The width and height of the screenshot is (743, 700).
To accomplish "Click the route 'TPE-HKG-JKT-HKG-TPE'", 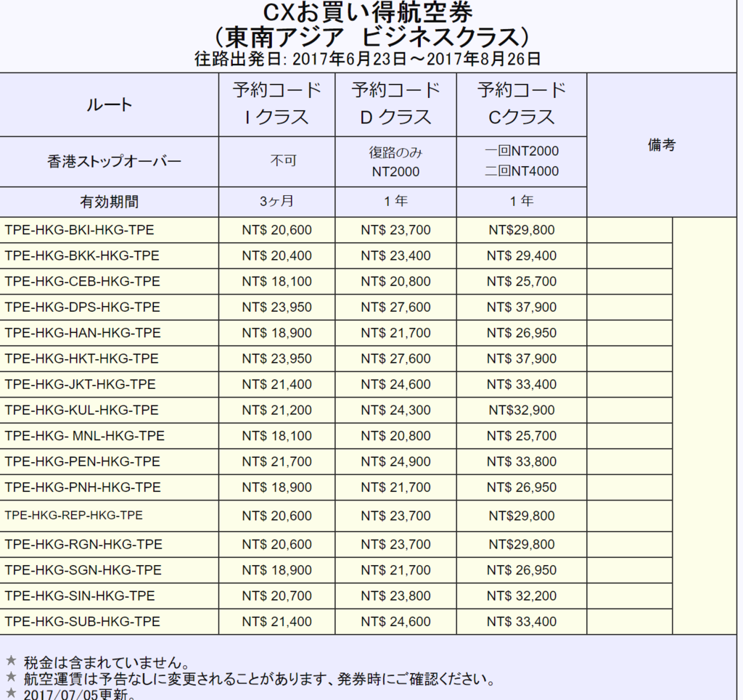I will pos(80,384).
